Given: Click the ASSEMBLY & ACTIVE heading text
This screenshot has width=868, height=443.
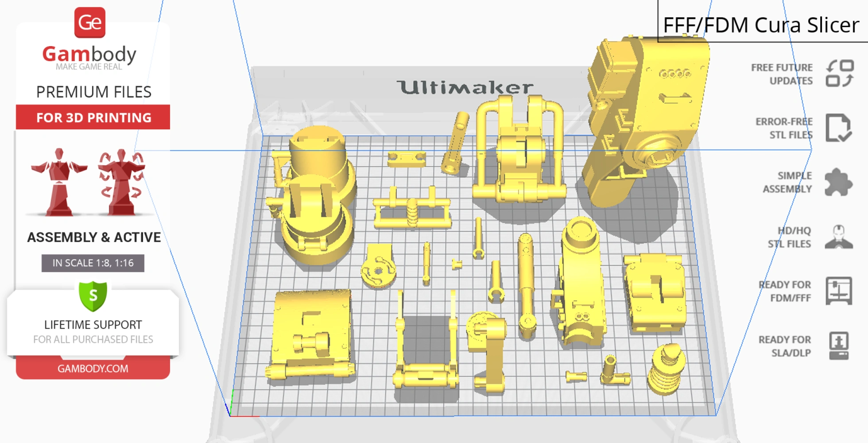Looking at the screenshot, I should coord(94,237).
